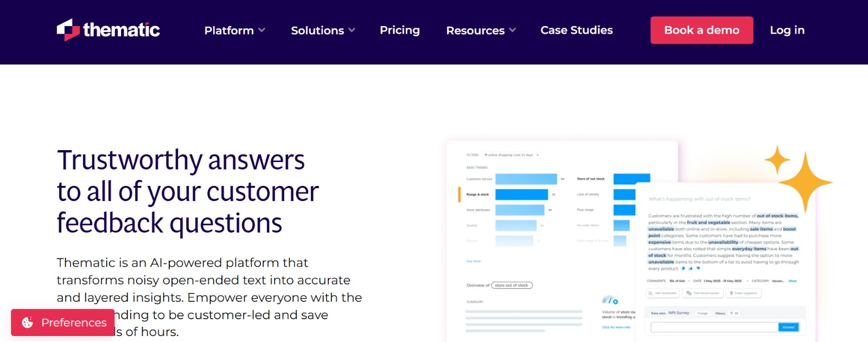Click the small yellow sparkle star
The width and height of the screenshot is (868, 342).
click(777, 160)
